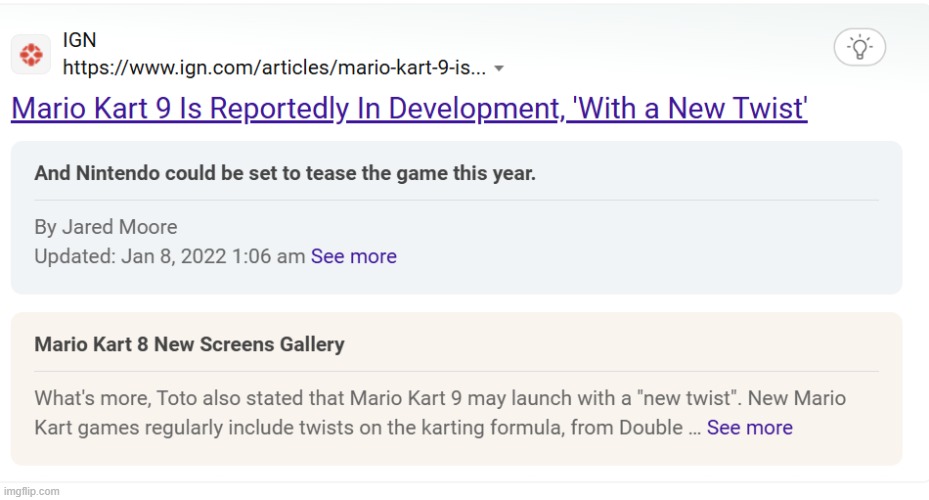
Task: Click the Updated Jan 8, 2022 timestamp
Action: (x=169, y=256)
